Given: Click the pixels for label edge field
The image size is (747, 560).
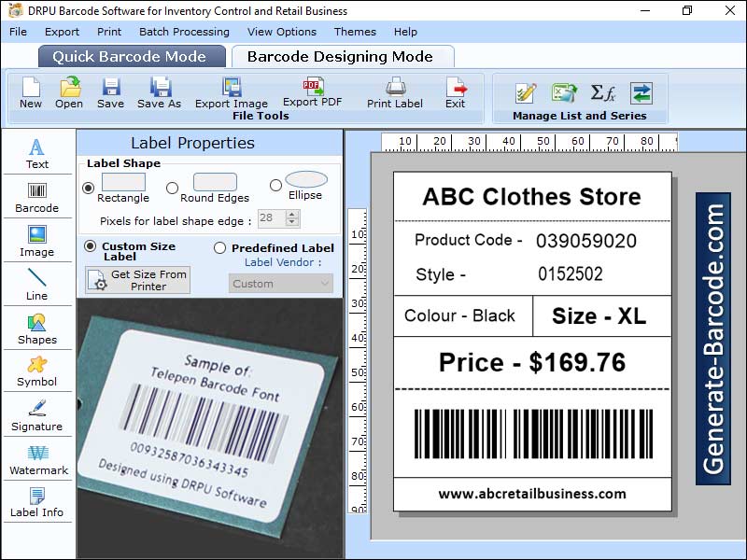Looking at the screenshot, I should click(x=271, y=218).
